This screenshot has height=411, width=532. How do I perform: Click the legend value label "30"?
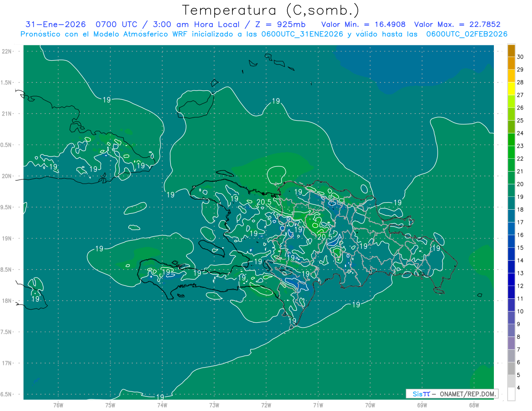click(x=520, y=57)
